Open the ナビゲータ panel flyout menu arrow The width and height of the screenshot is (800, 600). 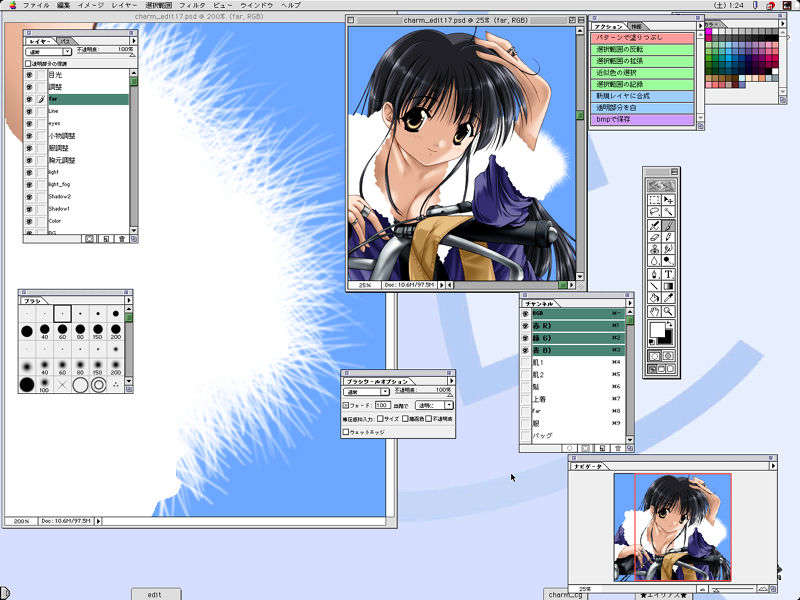772,466
